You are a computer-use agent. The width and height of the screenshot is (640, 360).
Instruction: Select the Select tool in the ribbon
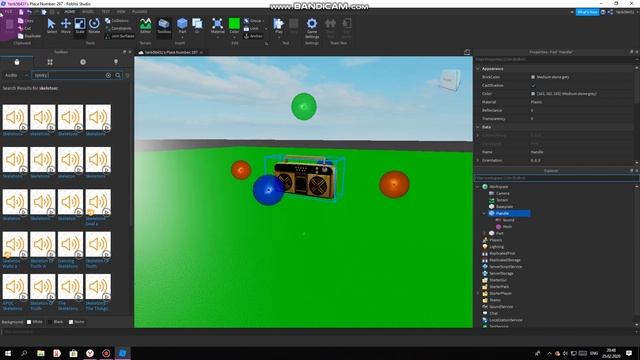click(51, 26)
